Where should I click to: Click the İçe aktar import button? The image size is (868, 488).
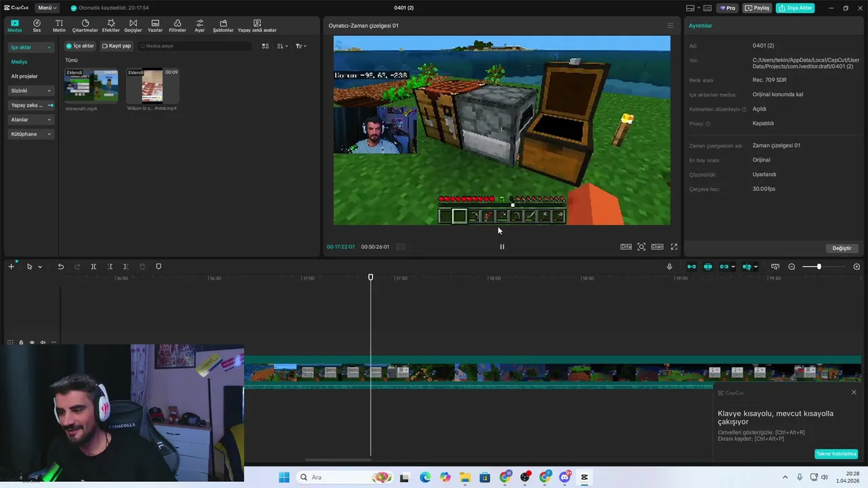80,46
